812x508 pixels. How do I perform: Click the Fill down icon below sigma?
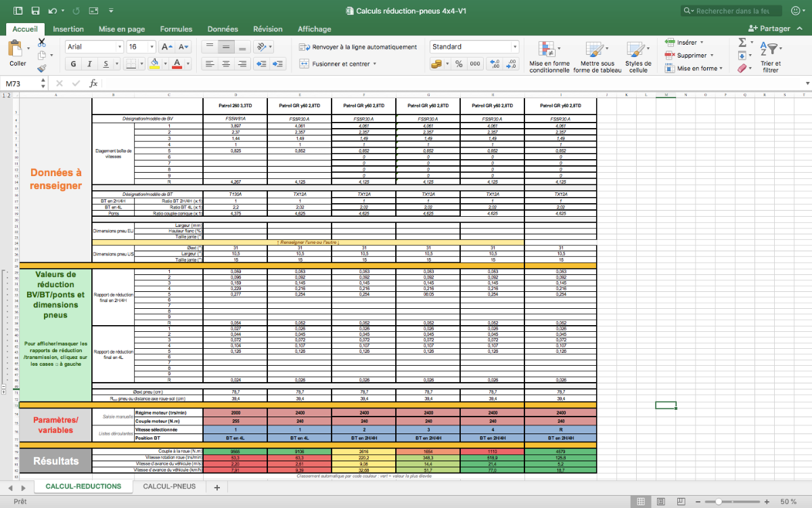(742, 55)
